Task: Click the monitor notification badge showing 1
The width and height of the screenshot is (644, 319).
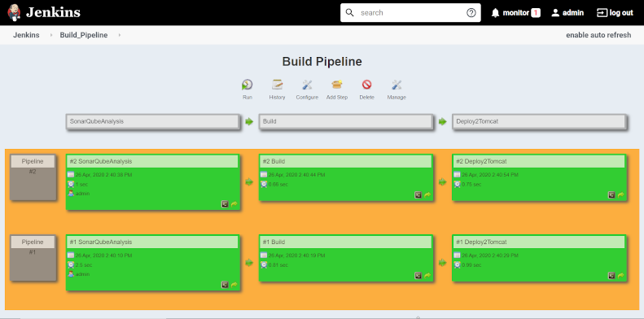Action: [x=536, y=13]
